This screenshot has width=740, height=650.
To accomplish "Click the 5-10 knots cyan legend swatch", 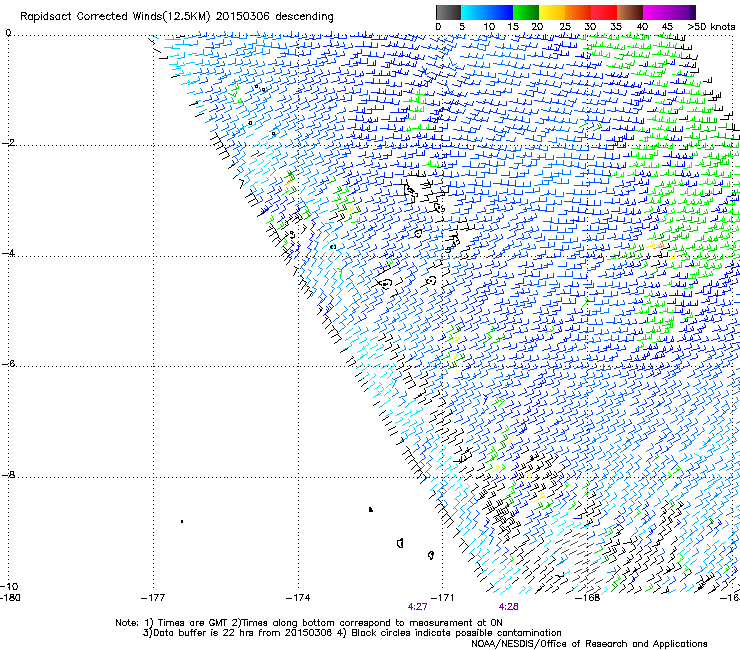I will [474, 12].
